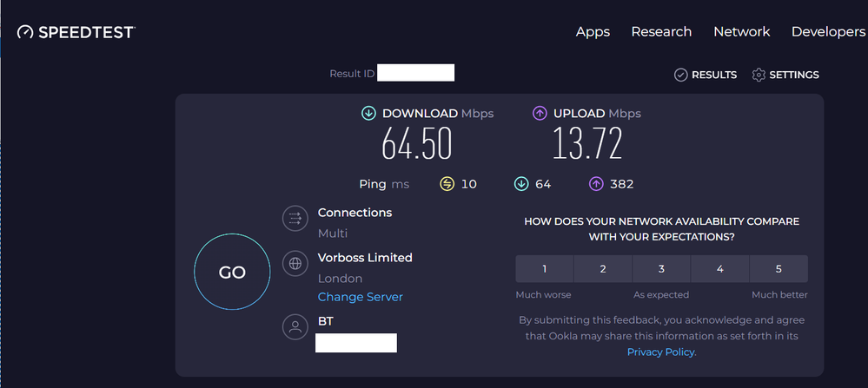The image size is (868, 388).
Task: Click the Ping ms label
Action: coord(384,184)
